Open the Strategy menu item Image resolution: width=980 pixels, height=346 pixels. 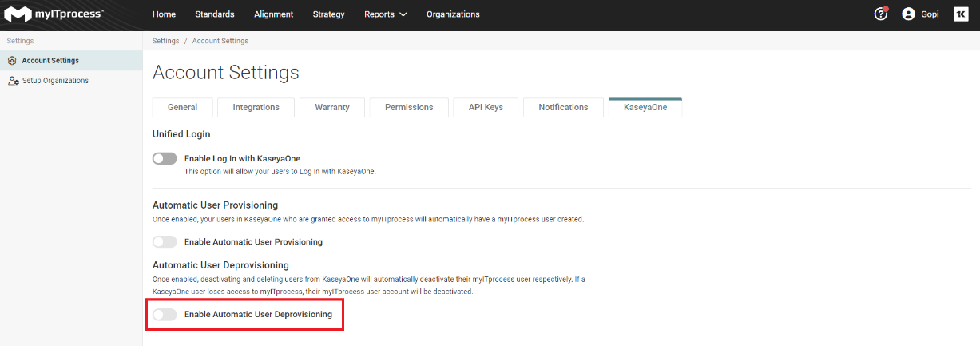pyautogui.click(x=329, y=14)
